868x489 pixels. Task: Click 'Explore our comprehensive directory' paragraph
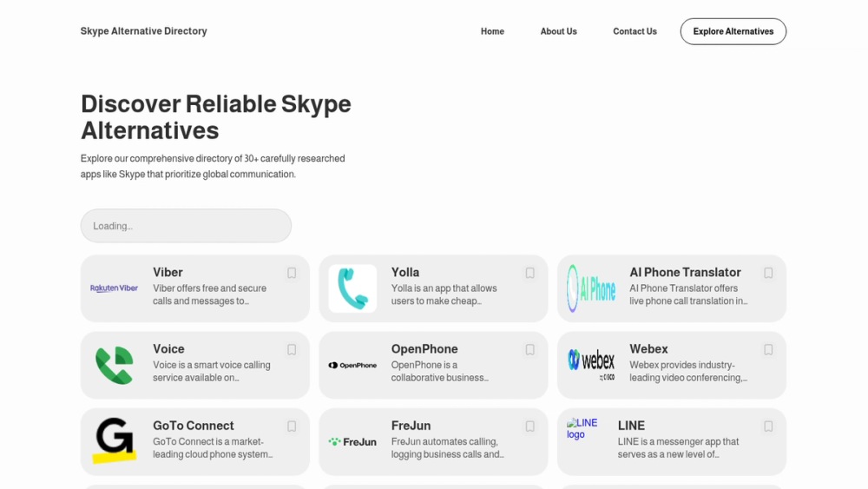coord(214,166)
